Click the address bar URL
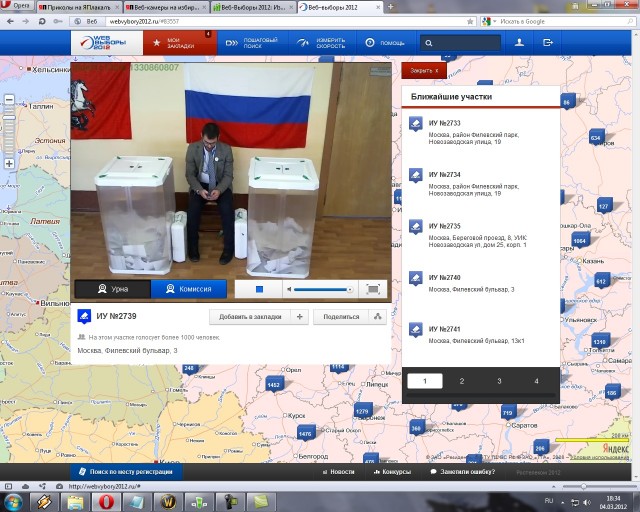This screenshot has width=640, height=512. click(x=144, y=21)
